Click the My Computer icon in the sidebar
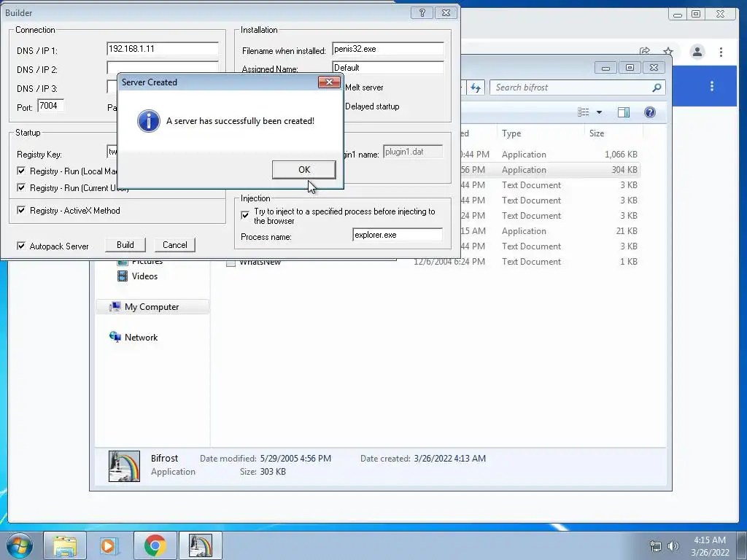The image size is (747, 560). click(115, 307)
